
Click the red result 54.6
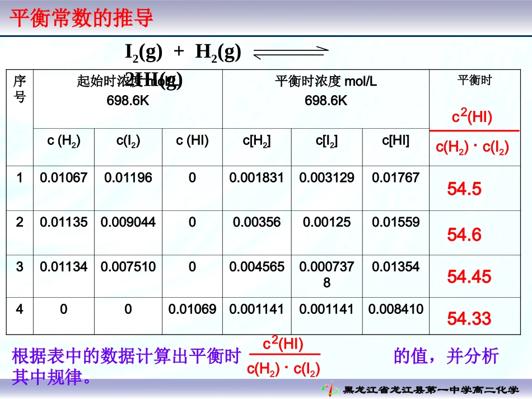coord(464,234)
